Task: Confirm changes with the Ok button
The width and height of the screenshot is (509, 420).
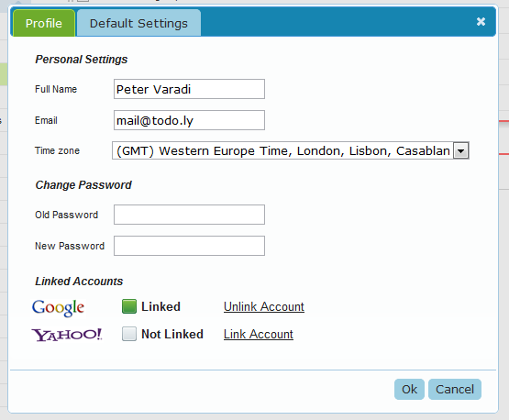Action: click(409, 389)
